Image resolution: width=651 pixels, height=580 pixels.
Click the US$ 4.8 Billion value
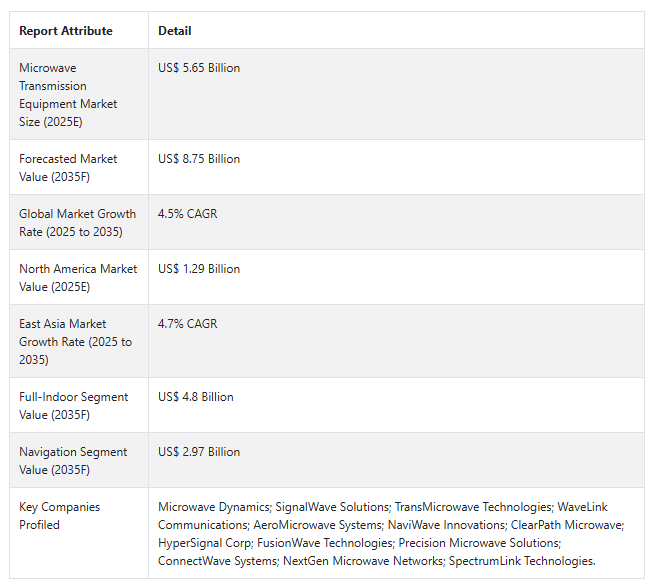coord(196,397)
